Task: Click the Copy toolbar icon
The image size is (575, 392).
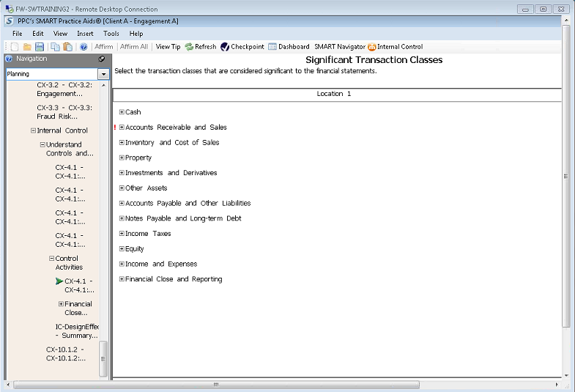Action: coord(56,47)
